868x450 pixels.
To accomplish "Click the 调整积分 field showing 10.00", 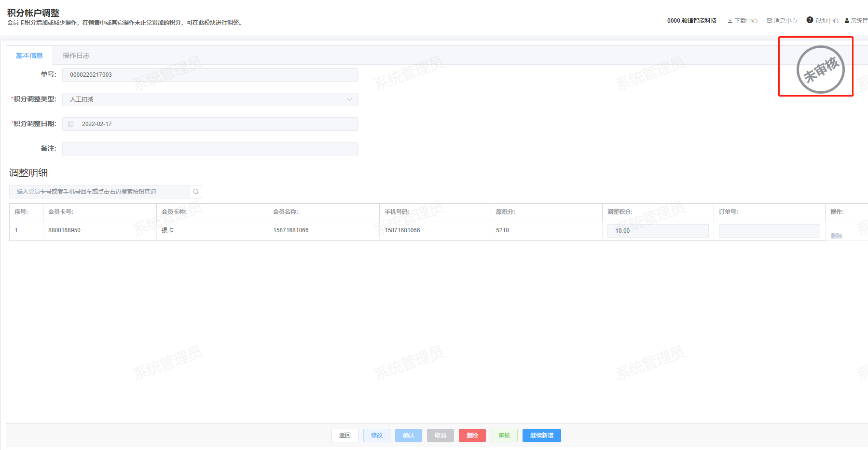I will point(658,231).
